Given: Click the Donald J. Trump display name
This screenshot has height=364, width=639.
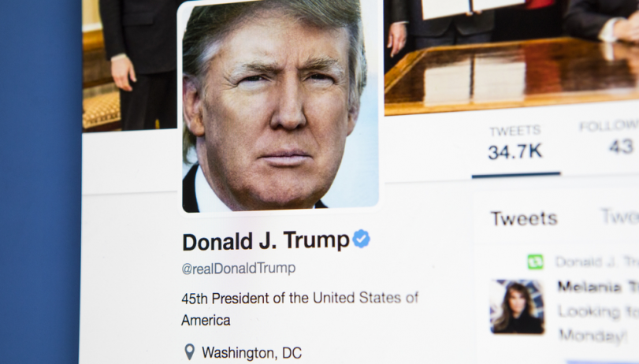Looking at the screenshot, I should (266, 241).
